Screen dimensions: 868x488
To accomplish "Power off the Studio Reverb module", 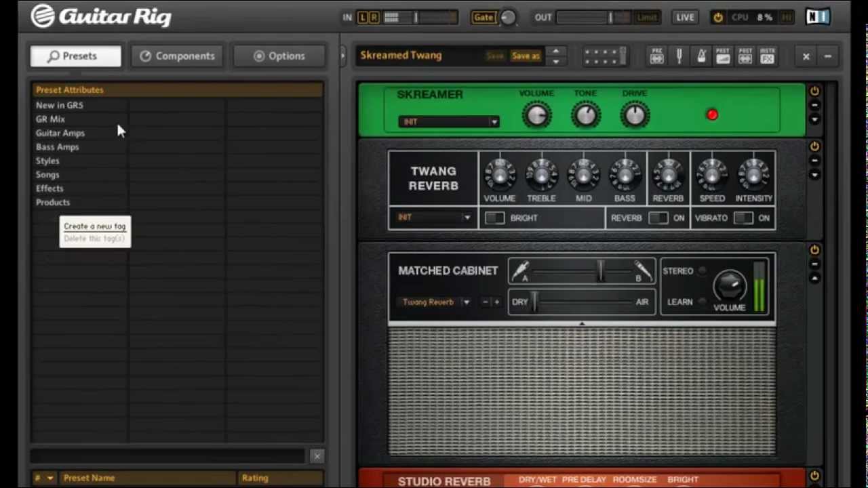I will (814, 476).
